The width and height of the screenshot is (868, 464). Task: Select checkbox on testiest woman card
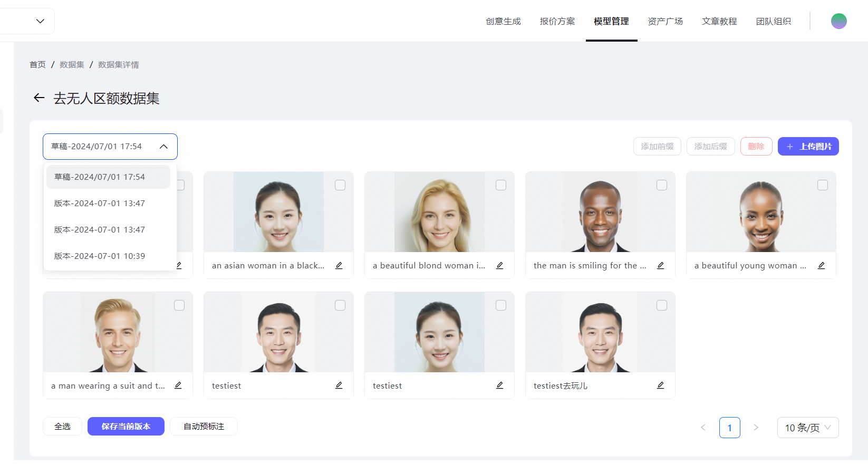point(501,305)
